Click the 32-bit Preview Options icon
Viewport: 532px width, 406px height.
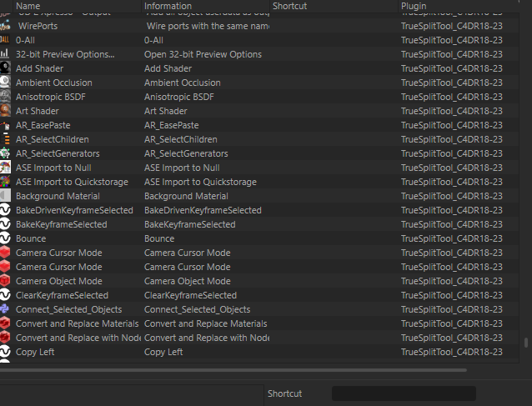pyautogui.click(x=5, y=54)
